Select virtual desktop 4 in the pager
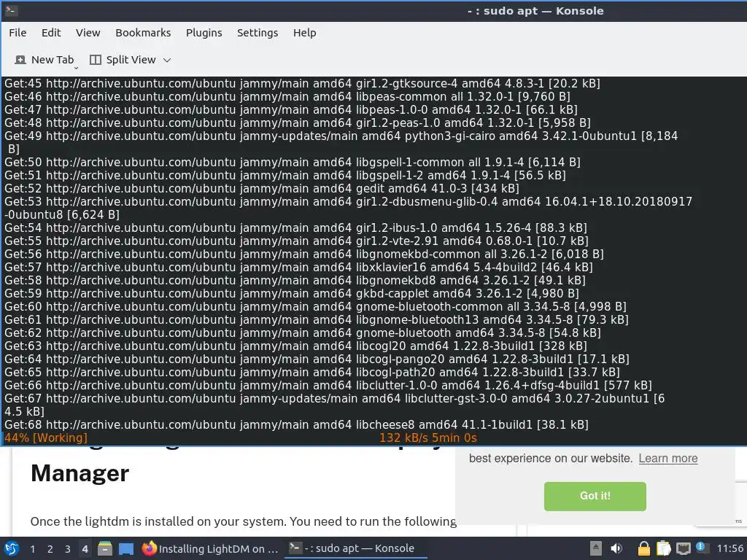Screen dimensions: 747x560 coord(85,549)
